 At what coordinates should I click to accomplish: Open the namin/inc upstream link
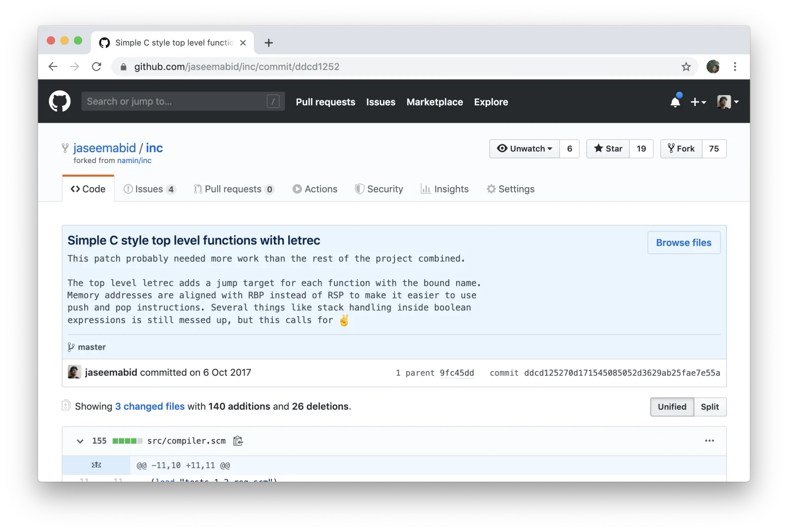134,161
